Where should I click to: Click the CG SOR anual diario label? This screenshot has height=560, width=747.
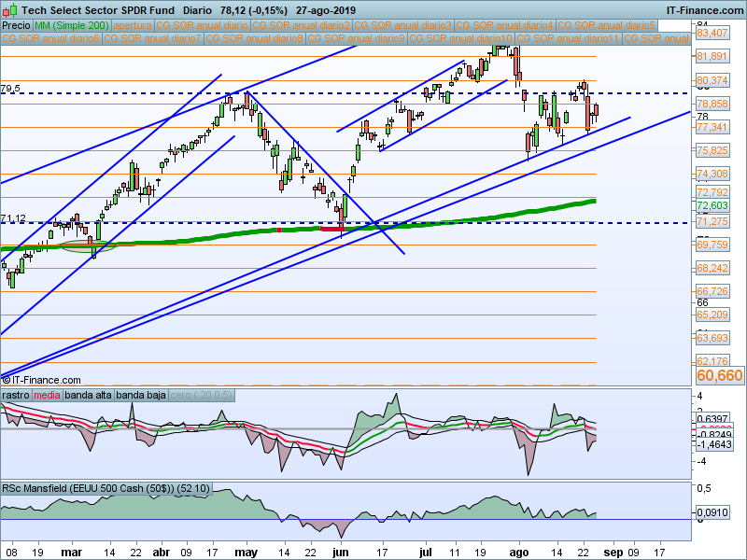[x=202, y=25]
